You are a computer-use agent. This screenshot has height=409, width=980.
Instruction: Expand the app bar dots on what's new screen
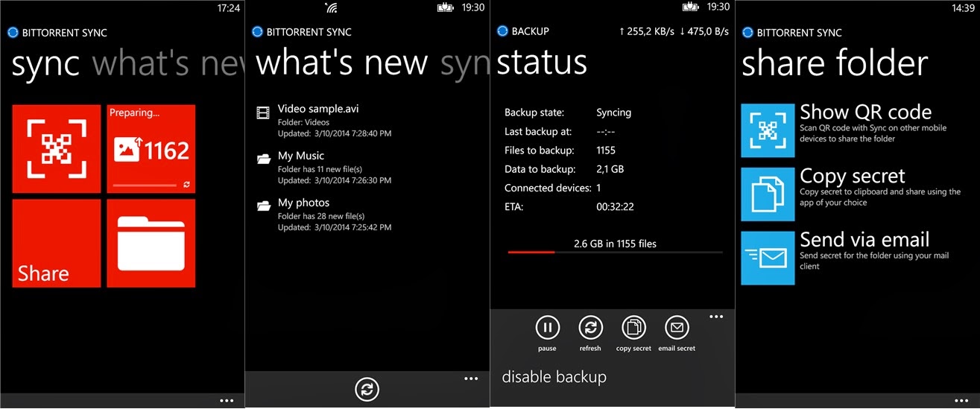click(471, 378)
